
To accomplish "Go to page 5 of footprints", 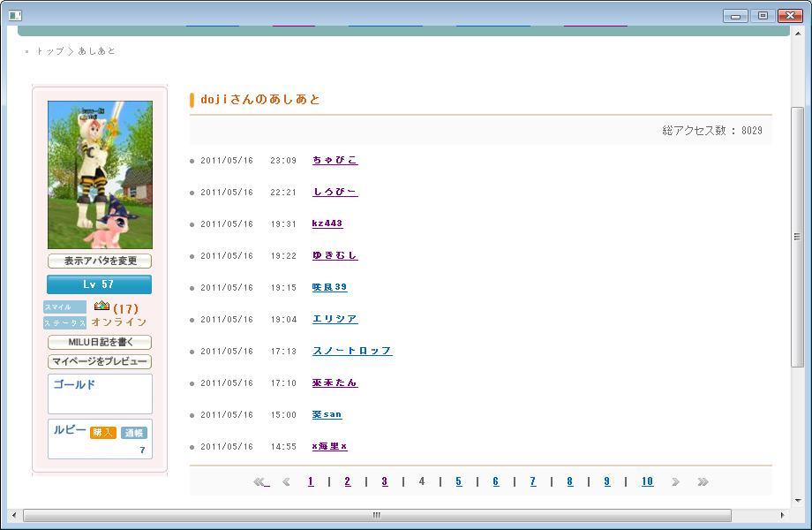I will coord(458,482).
